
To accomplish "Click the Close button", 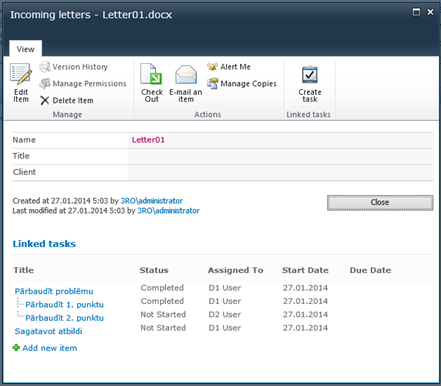I will tap(380, 203).
